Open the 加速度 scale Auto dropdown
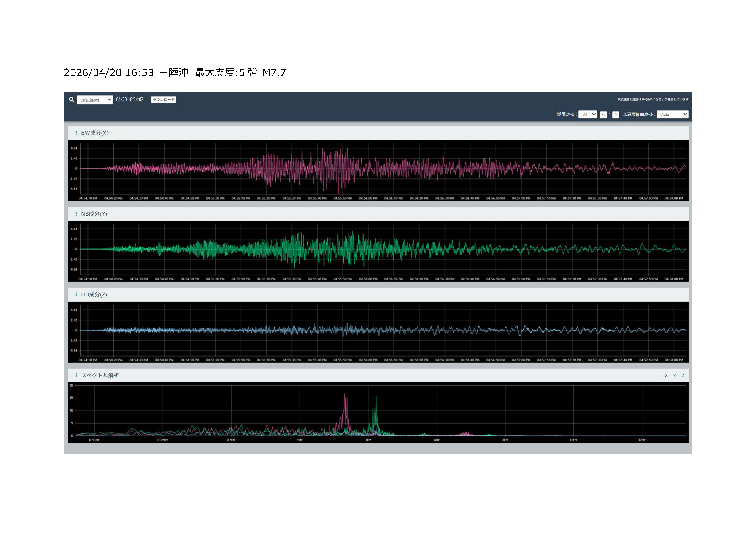Screen dimensions: 756x535 pos(672,115)
